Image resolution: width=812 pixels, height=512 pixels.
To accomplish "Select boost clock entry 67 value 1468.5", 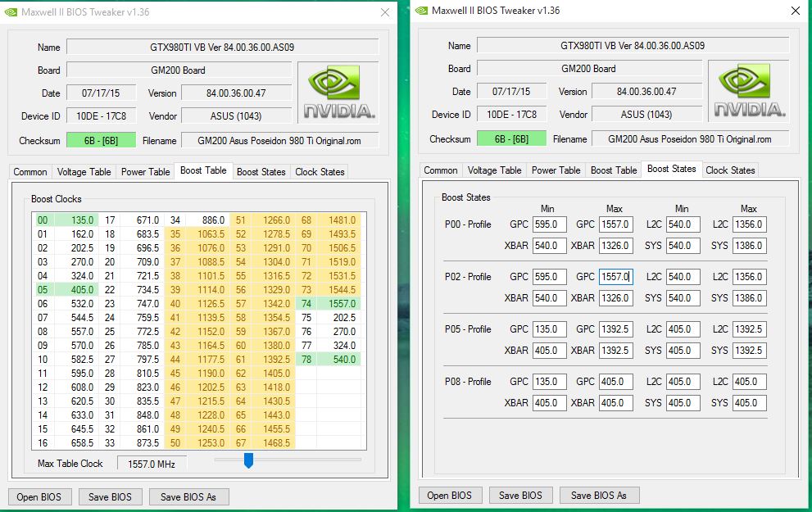I will [273, 443].
